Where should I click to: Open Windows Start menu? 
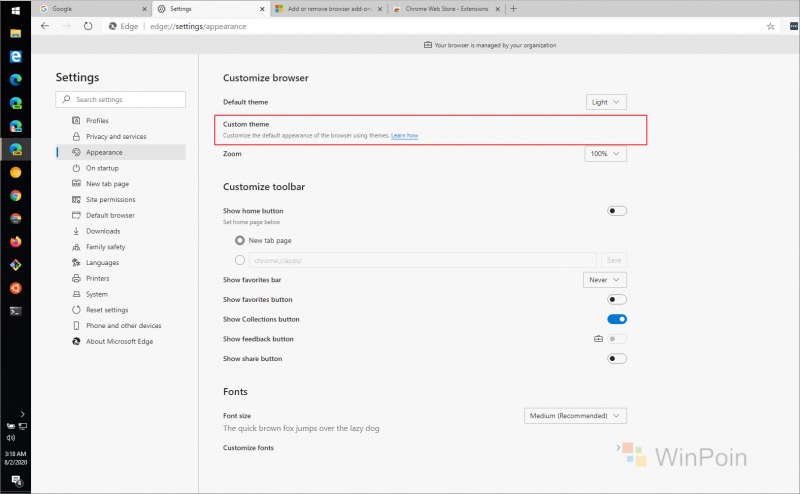coord(15,10)
